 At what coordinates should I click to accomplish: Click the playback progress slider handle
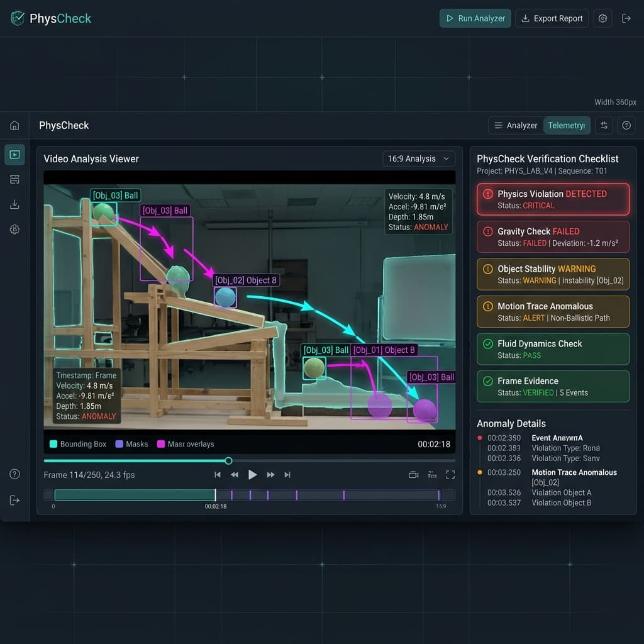(x=229, y=461)
